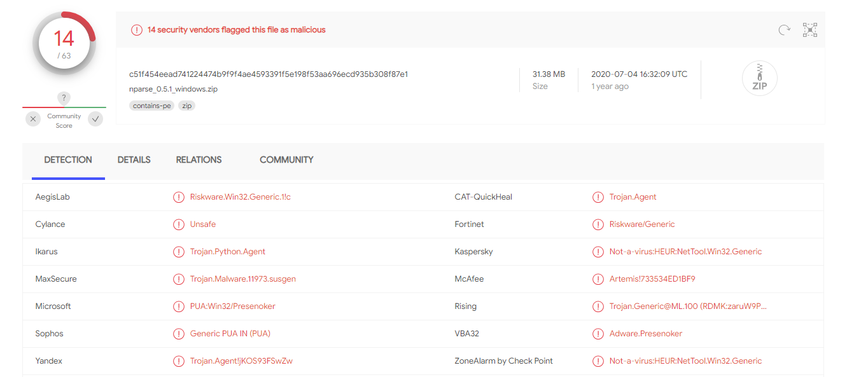This screenshot has width=868, height=377.
Task: Click the Trojan.Python.Agent detection result
Action: [228, 252]
